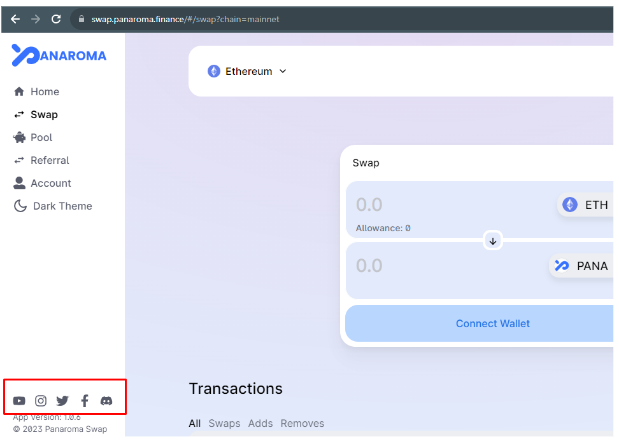Go back using the browser back arrow
The height and width of the screenshot is (443, 619).
pyautogui.click(x=15, y=19)
